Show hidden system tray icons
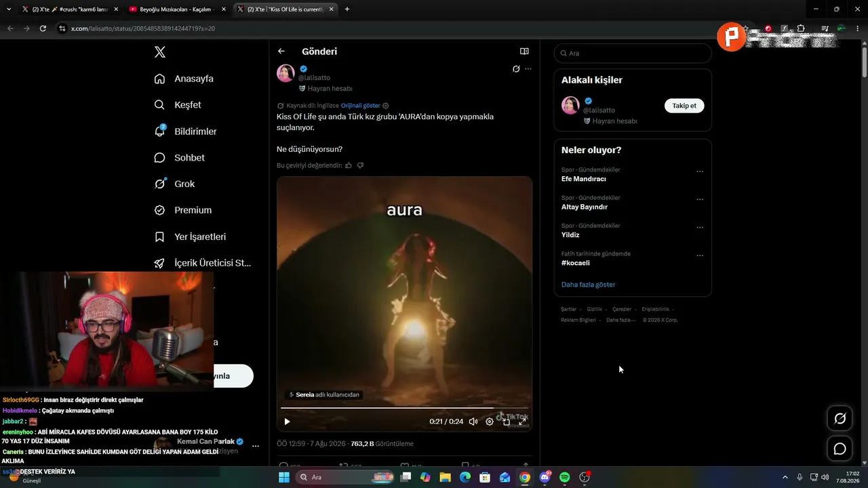The image size is (868, 488). point(785,477)
